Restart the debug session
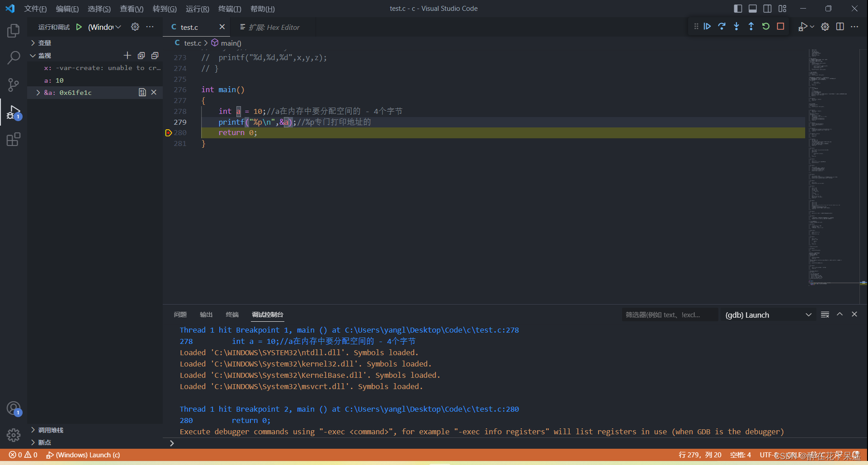The width and height of the screenshot is (868, 465). (765, 26)
